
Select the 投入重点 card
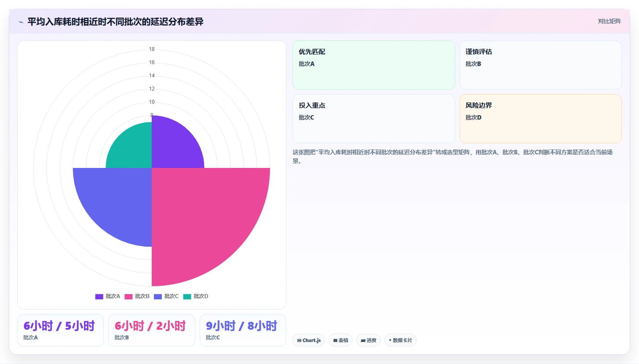373,119
